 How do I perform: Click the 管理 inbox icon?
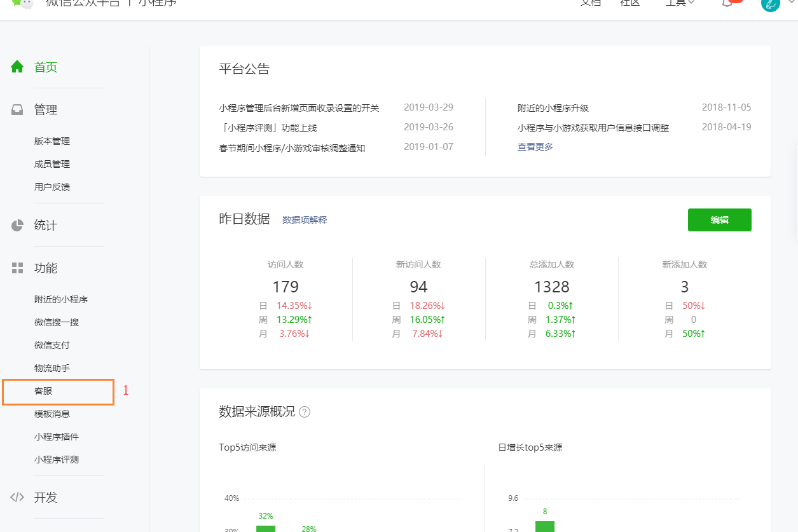tap(17, 110)
